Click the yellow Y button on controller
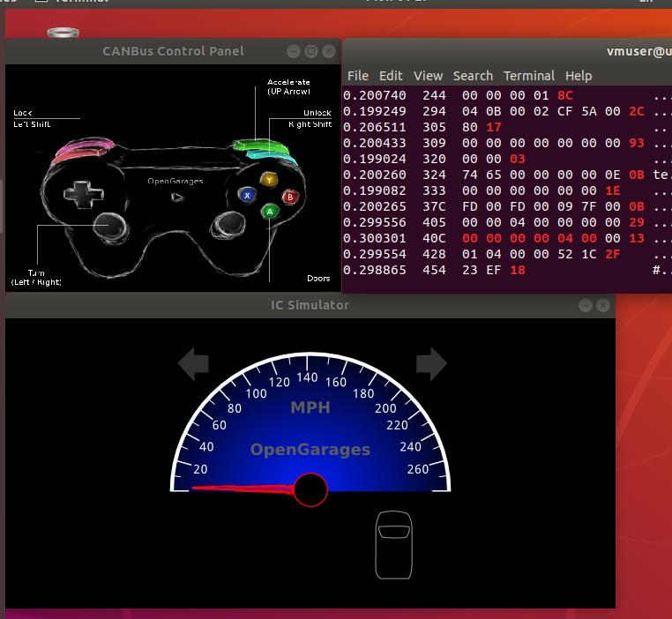Viewport: 672px width, 619px height. click(x=269, y=180)
